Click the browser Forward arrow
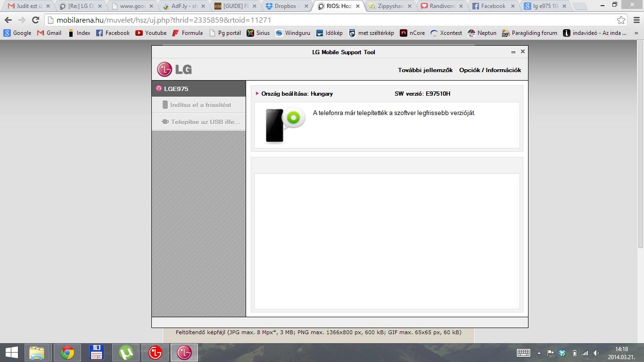Viewport: 644px width, 362px height. tap(22, 20)
